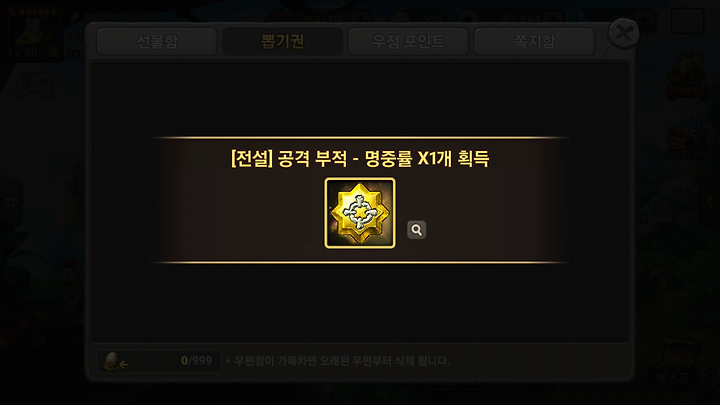This screenshot has height=405, width=720.
Task: Tap the gold legendary amulet item icon
Action: pos(360,214)
